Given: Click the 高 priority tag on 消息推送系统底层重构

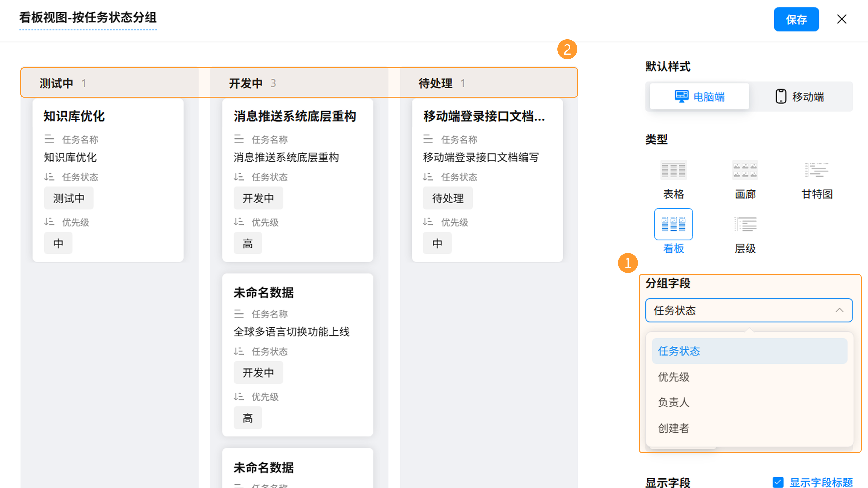Looking at the screenshot, I should [x=248, y=243].
